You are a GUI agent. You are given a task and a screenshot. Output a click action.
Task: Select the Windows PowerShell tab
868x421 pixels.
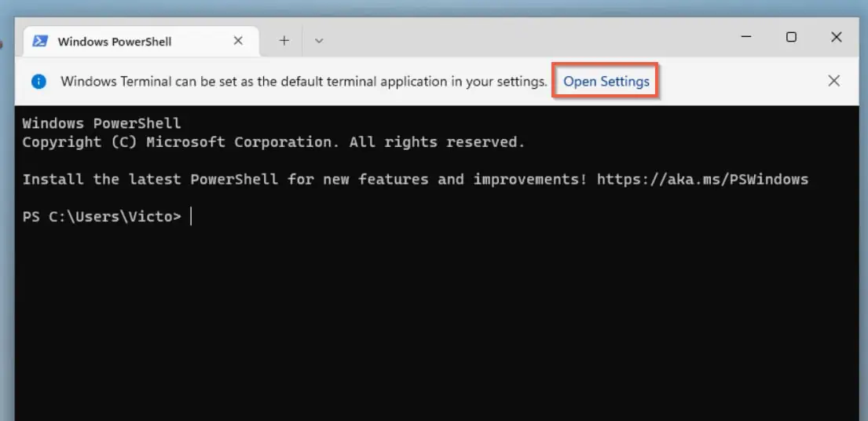141,41
